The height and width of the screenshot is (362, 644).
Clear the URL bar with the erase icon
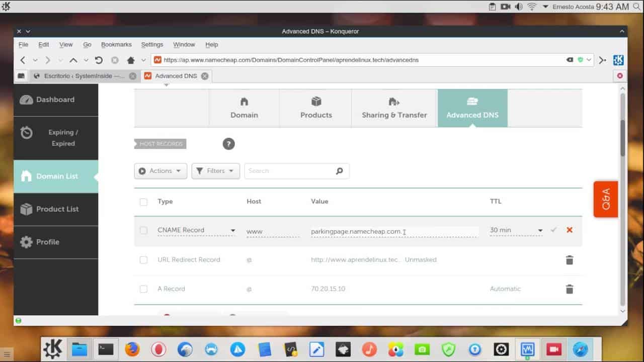click(x=570, y=60)
